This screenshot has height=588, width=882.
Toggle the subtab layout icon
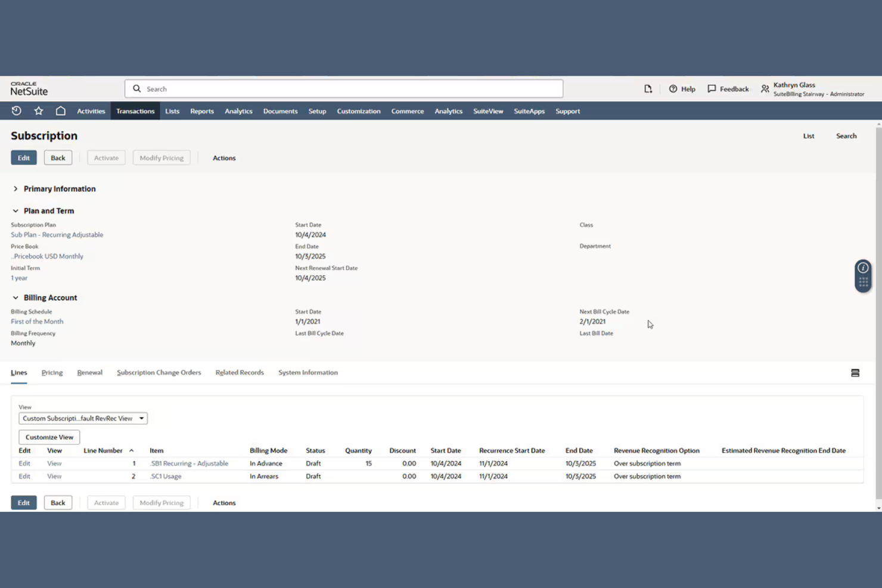pos(855,373)
